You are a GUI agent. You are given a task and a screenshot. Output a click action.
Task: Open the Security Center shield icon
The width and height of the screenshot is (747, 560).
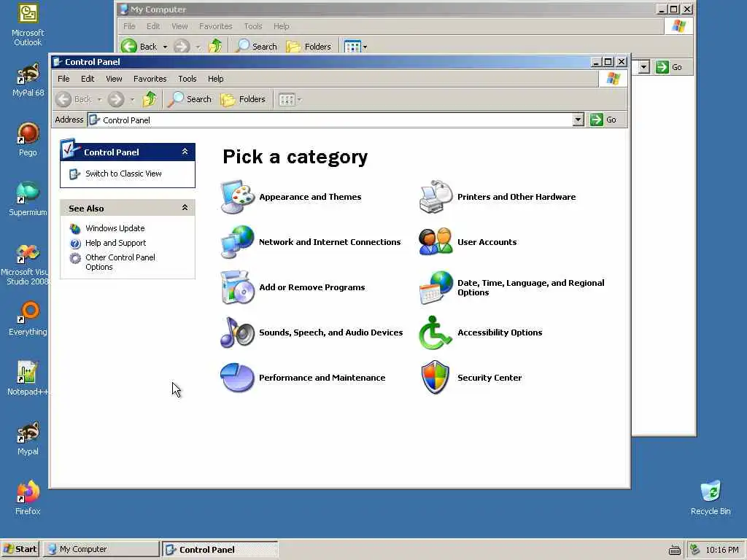[x=436, y=378]
